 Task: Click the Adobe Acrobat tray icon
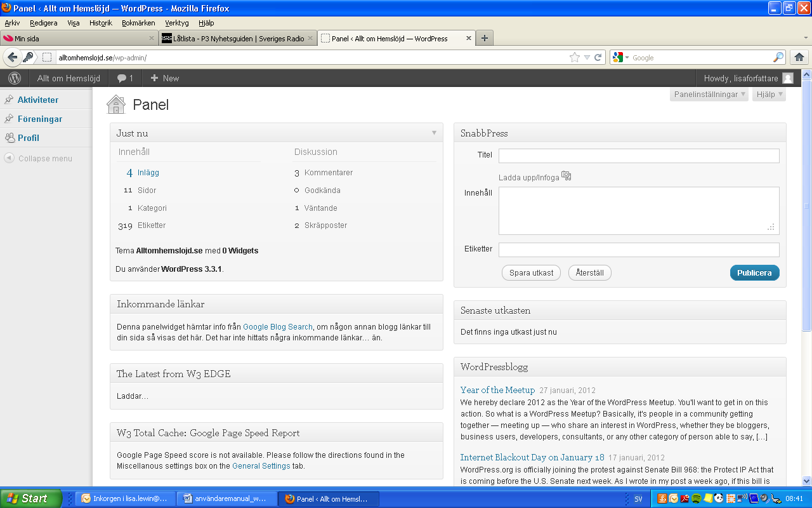pos(684,498)
